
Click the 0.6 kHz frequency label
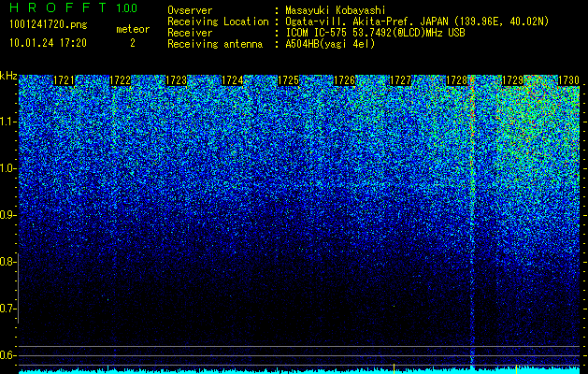point(7,355)
